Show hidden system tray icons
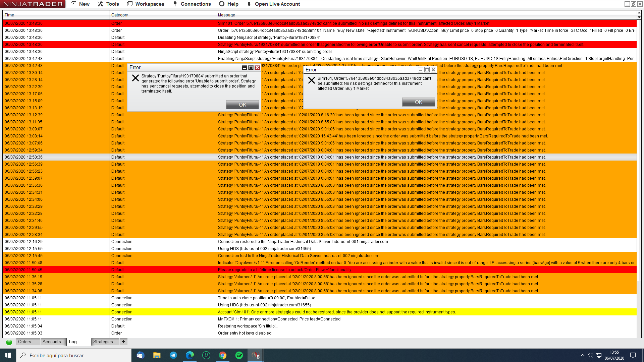The height and width of the screenshot is (362, 644). pyautogui.click(x=582, y=355)
